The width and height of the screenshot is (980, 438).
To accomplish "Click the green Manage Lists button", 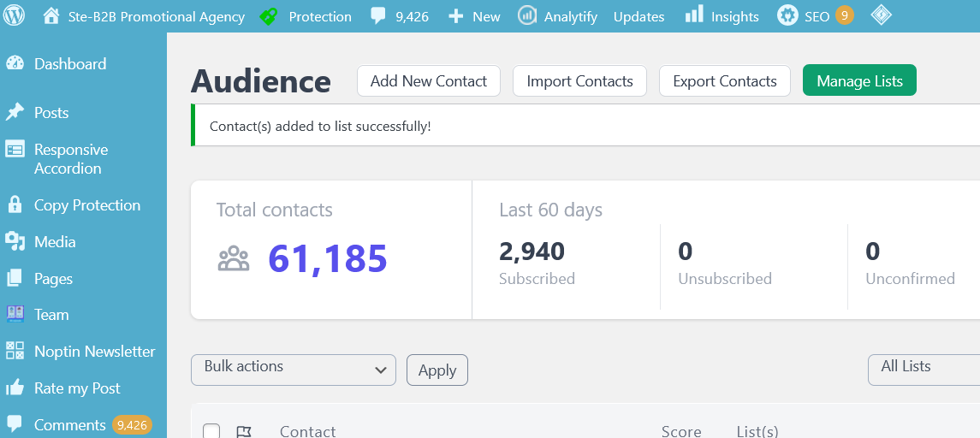I will coord(859,81).
